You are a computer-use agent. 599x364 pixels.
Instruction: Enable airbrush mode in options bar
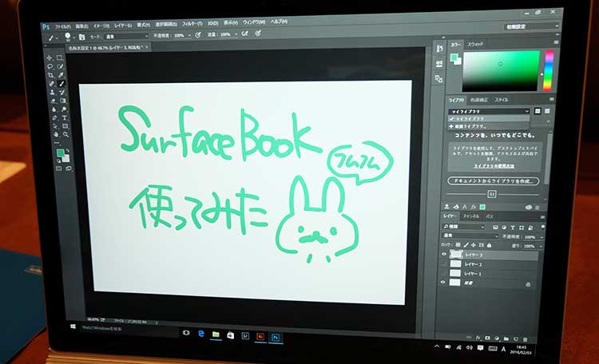(x=245, y=34)
